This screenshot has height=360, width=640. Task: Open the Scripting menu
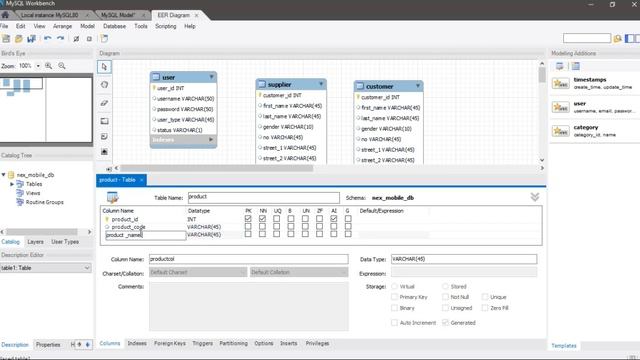[165, 26]
